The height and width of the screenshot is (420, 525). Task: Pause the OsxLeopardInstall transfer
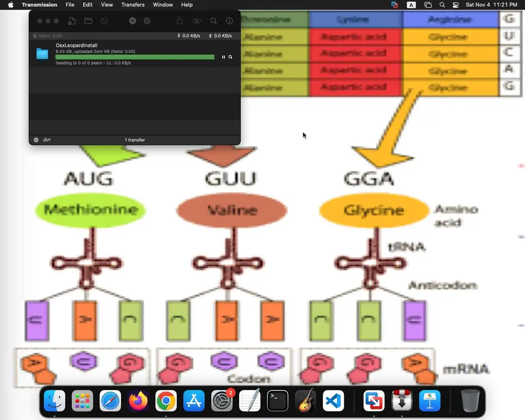click(x=224, y=57)
